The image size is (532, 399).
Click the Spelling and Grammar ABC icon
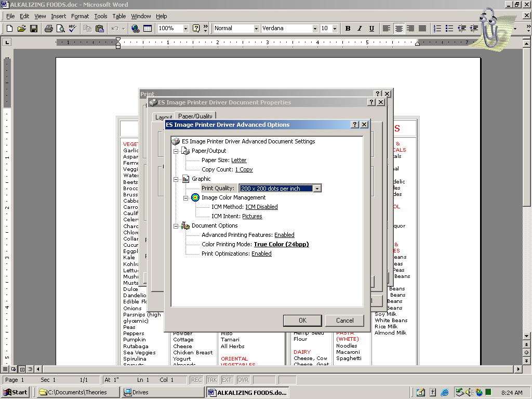(72, 29)
